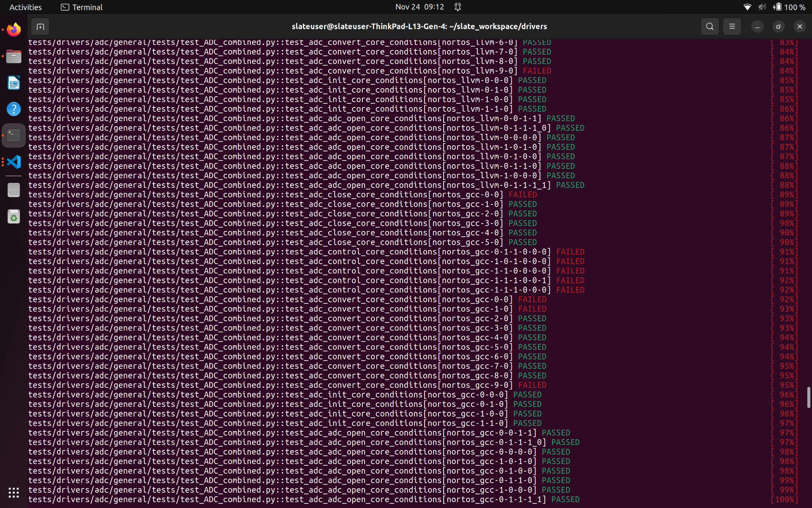Select the Terminal icon in the dock
Image resolution: width=812 pixels, height=508 pixels.
(x=14, y=135)
